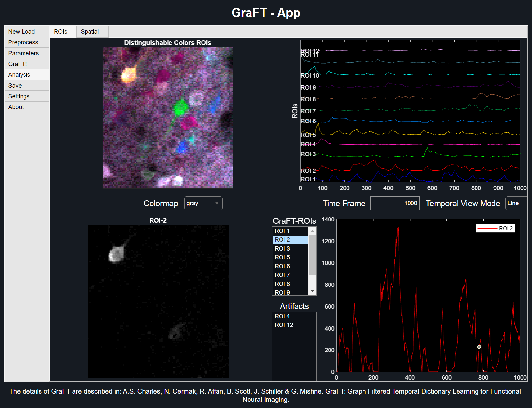This screenshot has width=532, height=408.
Task: Click the ROI 5 trace label
Action: point(308,135)
